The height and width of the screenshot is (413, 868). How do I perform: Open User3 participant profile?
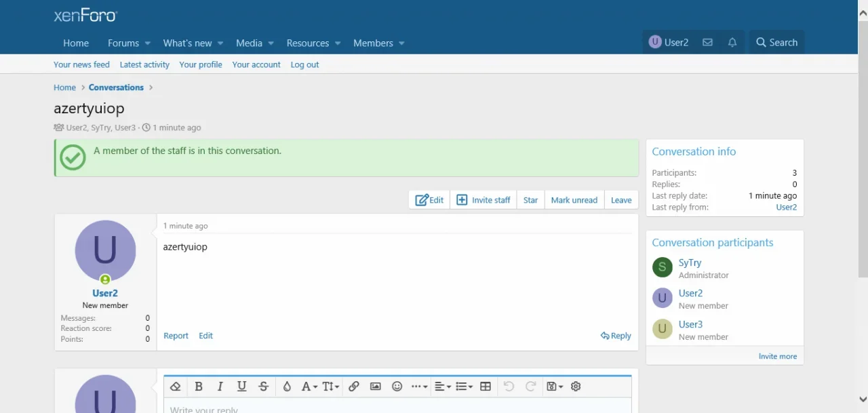click(x=690, y=325)
